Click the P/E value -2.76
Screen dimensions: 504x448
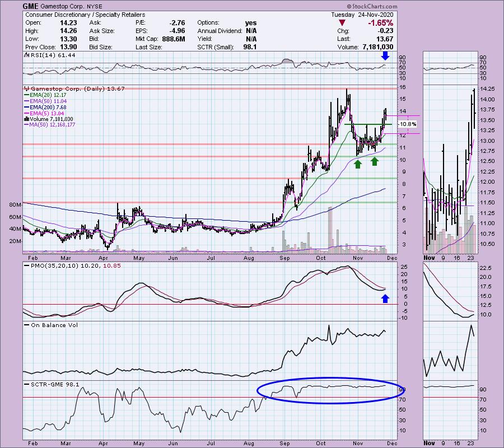[177, 23]
